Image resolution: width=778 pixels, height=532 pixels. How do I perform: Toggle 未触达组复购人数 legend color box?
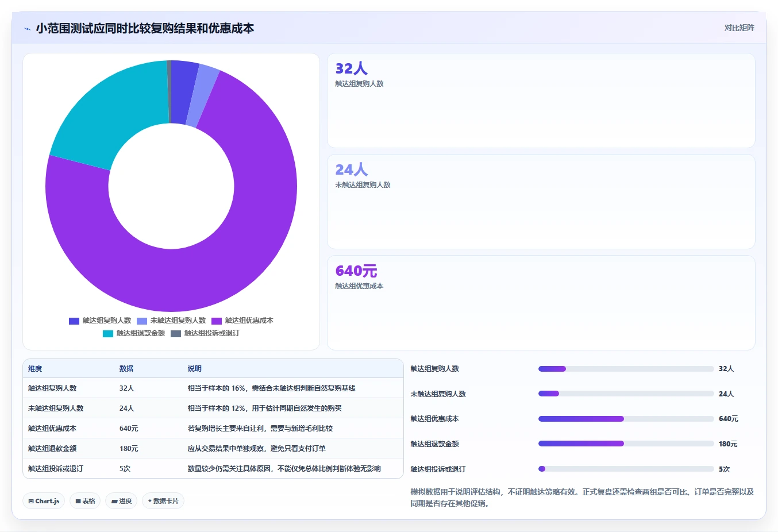142,321
